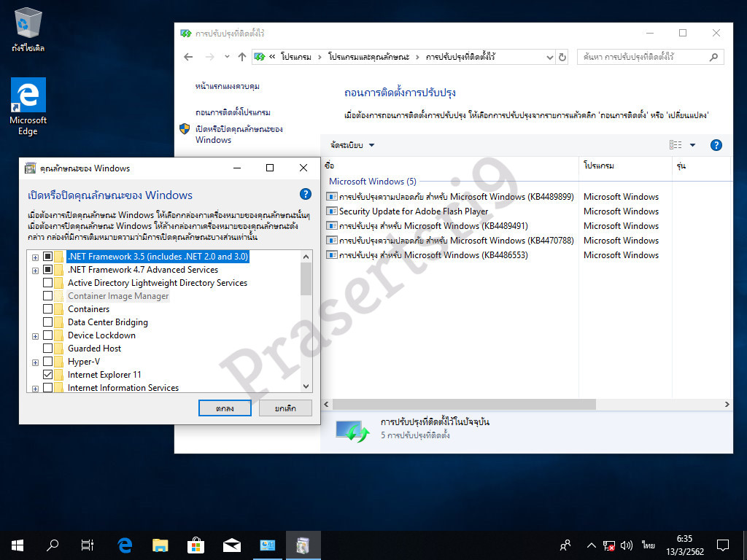Toggle .NET Framework 4.7 Advanced Services checkbox
Screen dimensions: 747x560
pyautogui.click(x=47, y=270)
